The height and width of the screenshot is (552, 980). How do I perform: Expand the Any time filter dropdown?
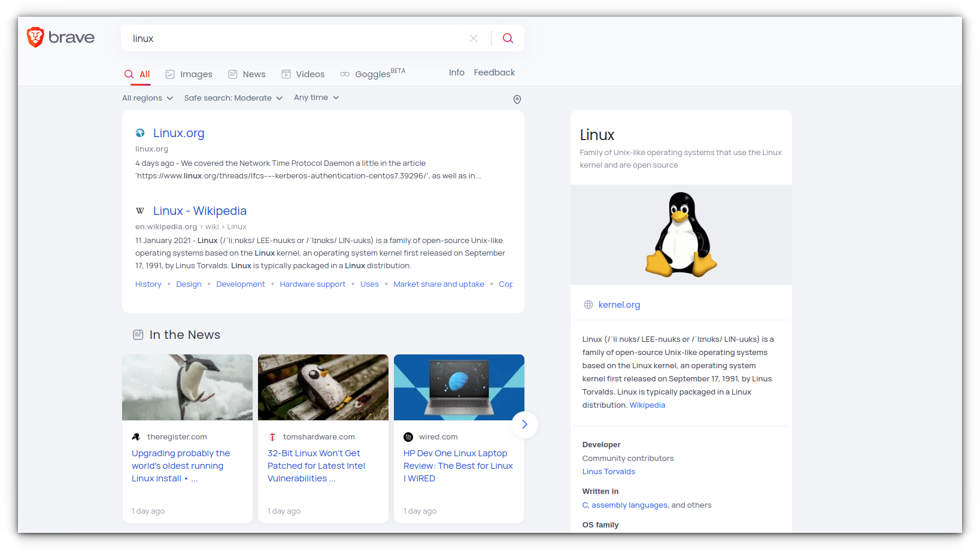[x=315, y=97]
